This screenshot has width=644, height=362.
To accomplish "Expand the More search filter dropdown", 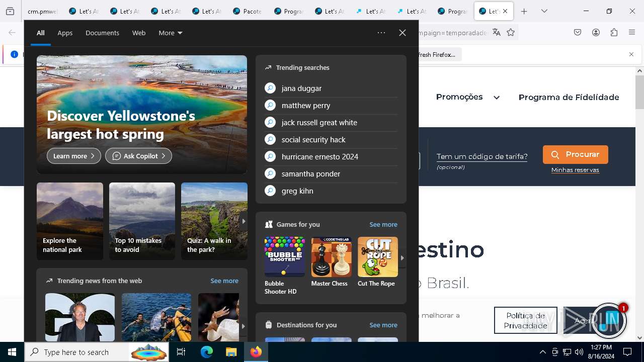I will pos(171,33).
